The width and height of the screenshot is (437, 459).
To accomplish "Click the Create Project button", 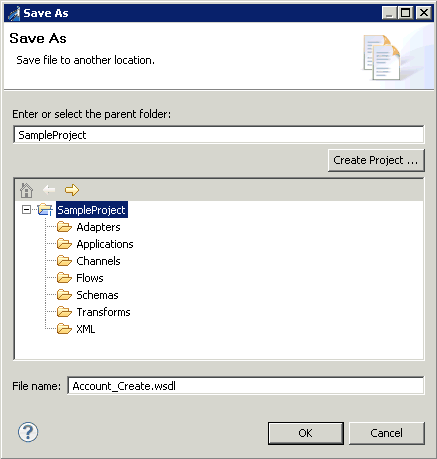I will (376, 160).
